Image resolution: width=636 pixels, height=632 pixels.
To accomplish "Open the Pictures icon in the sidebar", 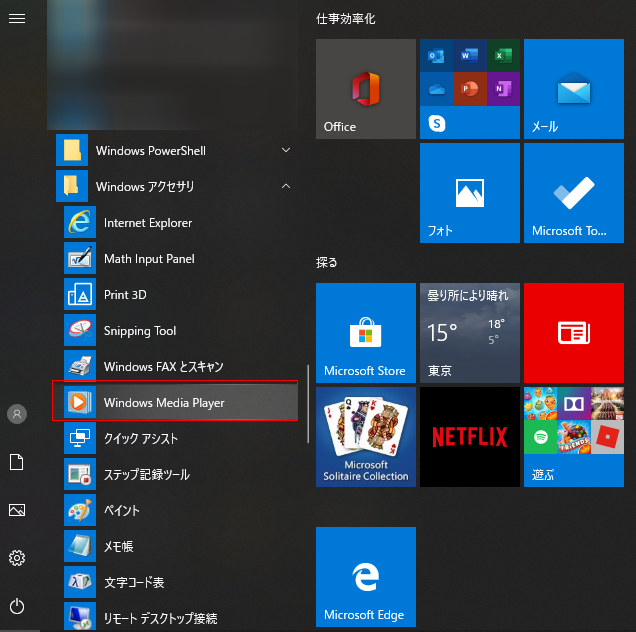I will (17, 510).
